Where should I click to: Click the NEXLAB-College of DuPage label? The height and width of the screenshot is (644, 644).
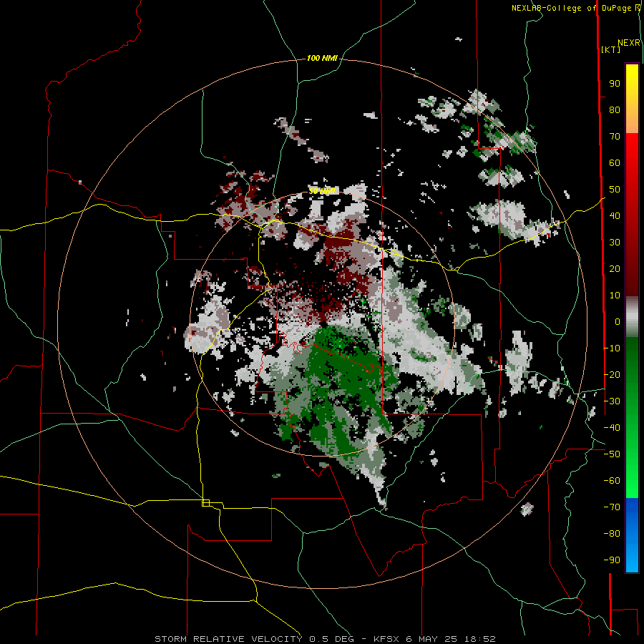click(x=575, y=8)
